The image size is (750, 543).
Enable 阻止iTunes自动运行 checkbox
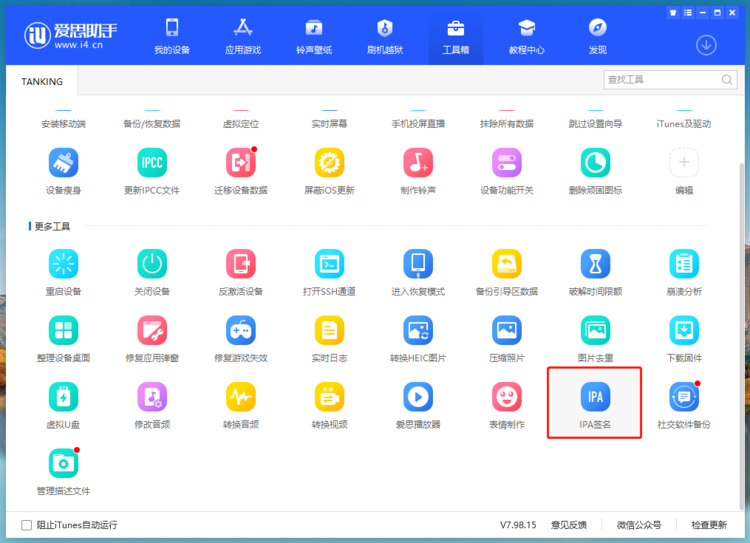(x=26, y=525)
